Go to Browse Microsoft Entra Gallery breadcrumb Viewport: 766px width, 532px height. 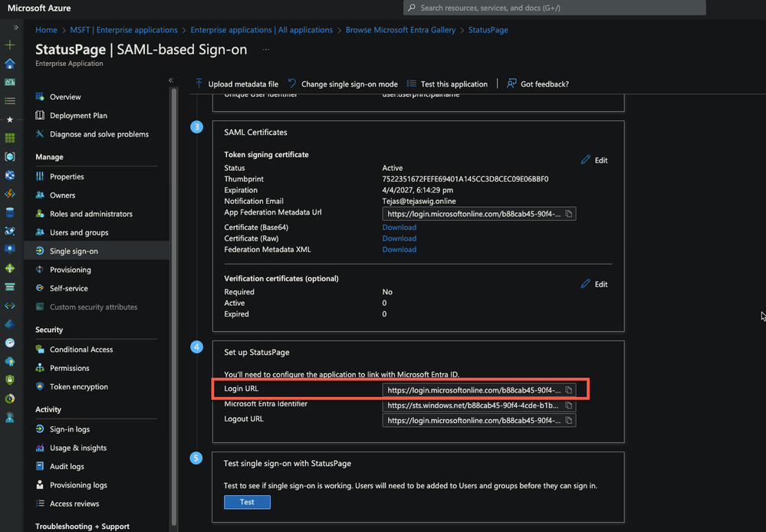(x=400, y=30)
